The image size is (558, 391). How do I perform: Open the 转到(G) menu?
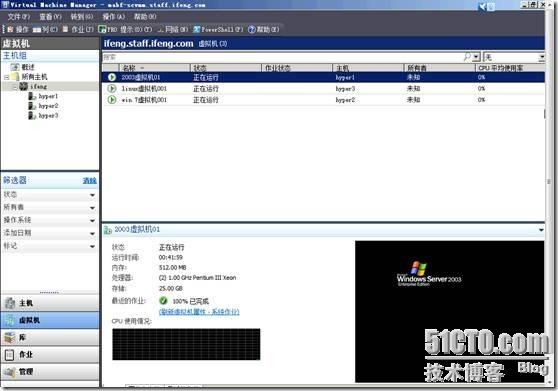pyautogui.click(x=82, y=16)
